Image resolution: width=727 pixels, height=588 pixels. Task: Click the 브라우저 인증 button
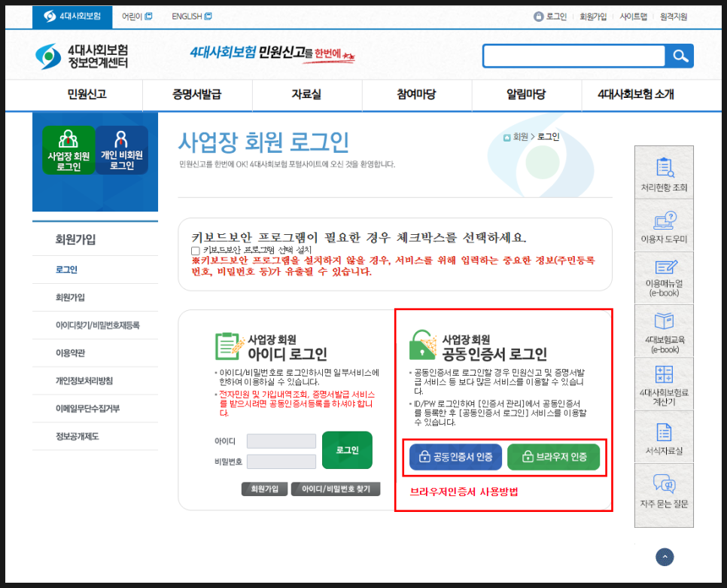554,457
